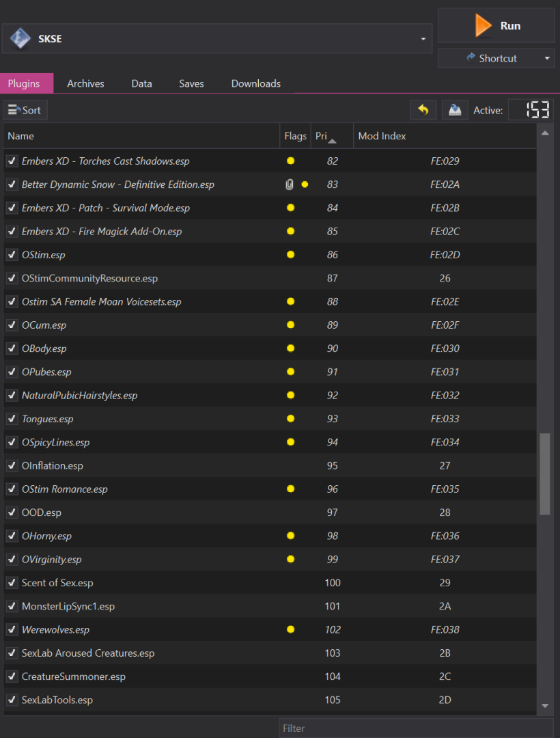Click the Active plugins counter
This screenshot has width=560, height=738.
[531, 110]
